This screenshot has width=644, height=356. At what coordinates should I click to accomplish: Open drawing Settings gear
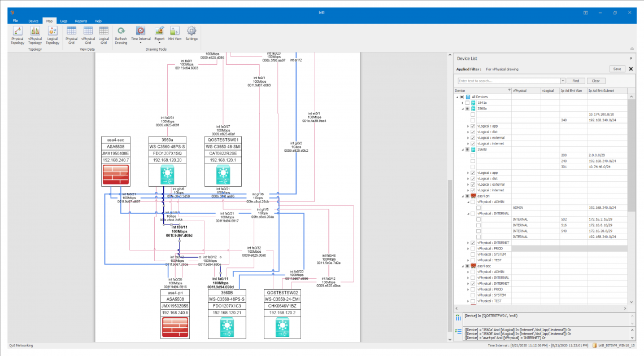[192, 31]
